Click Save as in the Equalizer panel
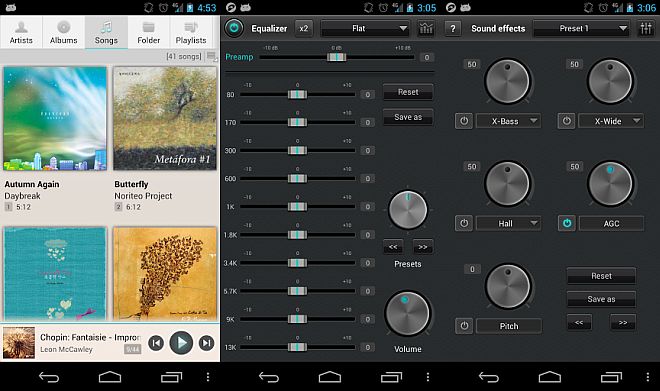The width and height of the screenshot is (660, 391). (x=408, y=117)
